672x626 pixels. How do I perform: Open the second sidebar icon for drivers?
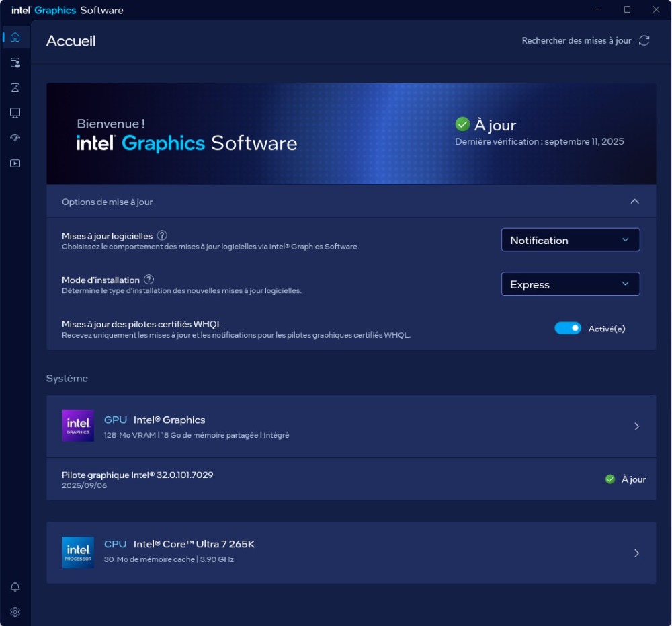[x=15, y=63]
